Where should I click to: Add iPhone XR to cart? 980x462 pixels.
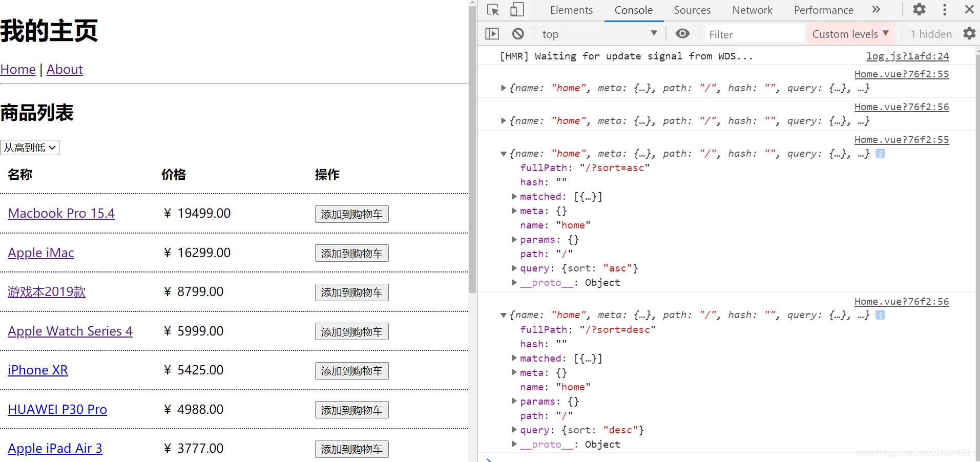tap(351, 371)
